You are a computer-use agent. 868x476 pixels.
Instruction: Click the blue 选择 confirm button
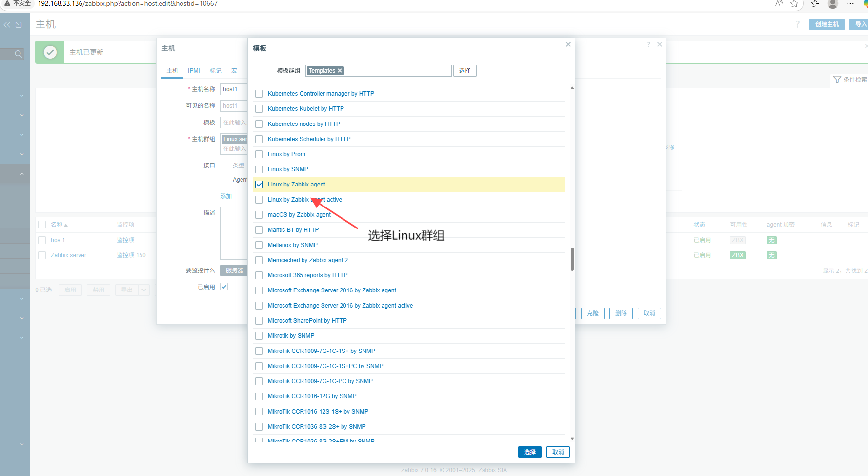tap(530, 452)
